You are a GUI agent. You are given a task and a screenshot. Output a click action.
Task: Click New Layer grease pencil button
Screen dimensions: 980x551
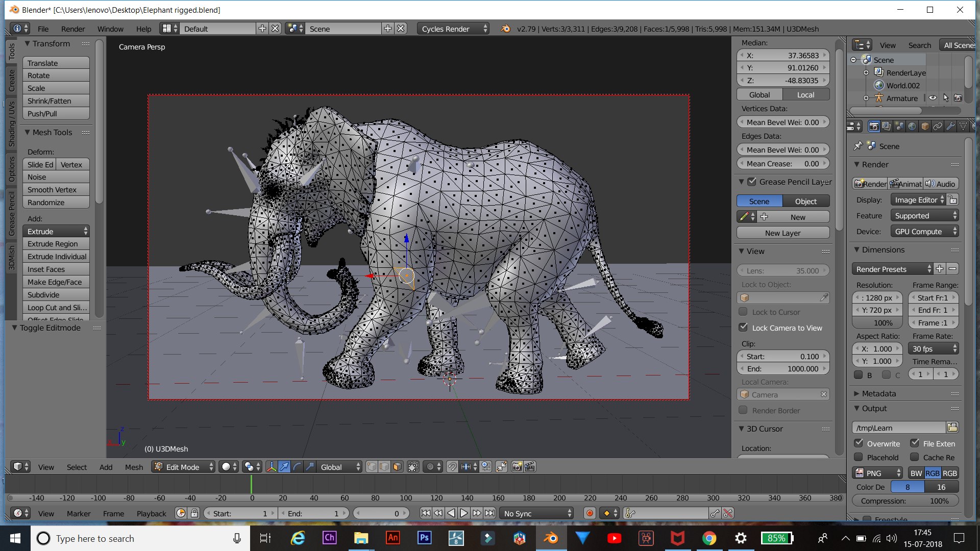coord(782,233)
